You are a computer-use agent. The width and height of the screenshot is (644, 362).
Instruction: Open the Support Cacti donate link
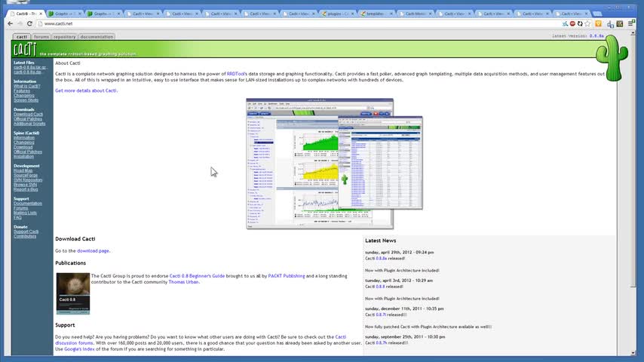[x=26, y=232]
